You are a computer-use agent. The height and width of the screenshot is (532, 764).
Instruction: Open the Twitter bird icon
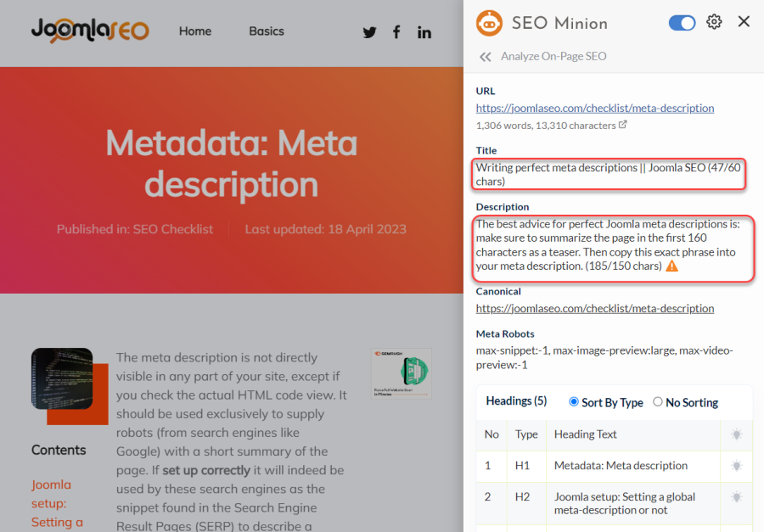pyautogui.click(x=369, y=32)
